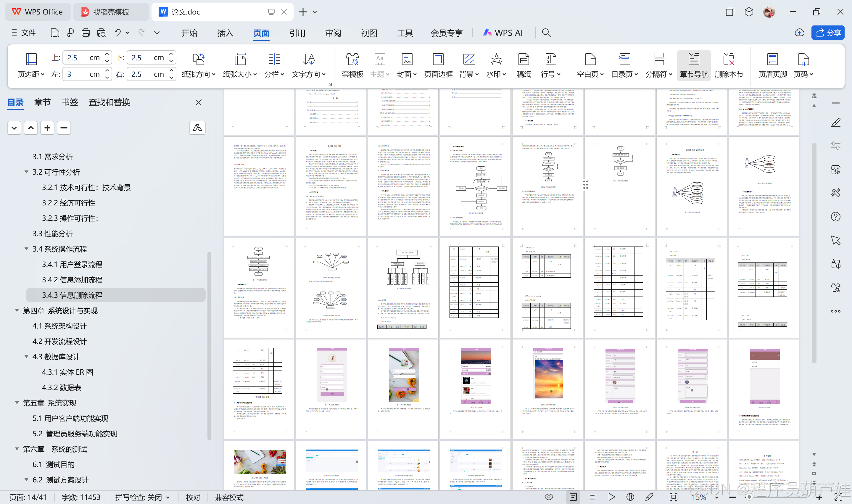
Task: Open the 页眉页脚 header and footer tool
Action: [772, 65]
